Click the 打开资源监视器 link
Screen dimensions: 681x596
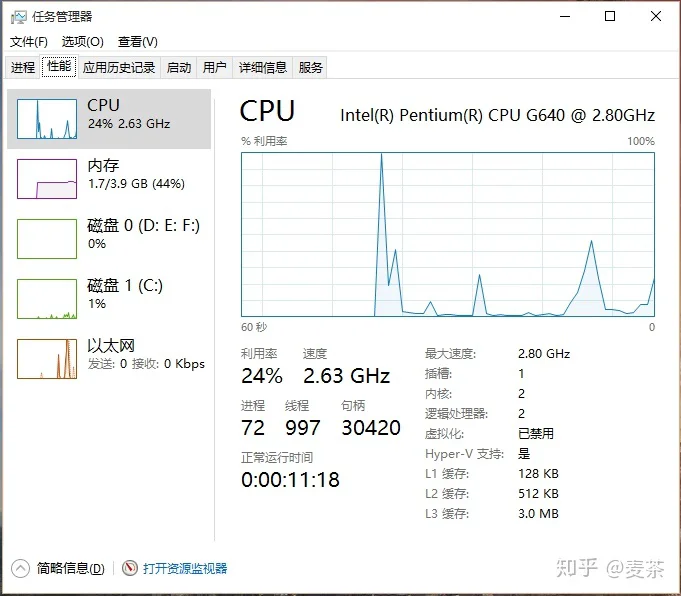click(x=185, y=568)
